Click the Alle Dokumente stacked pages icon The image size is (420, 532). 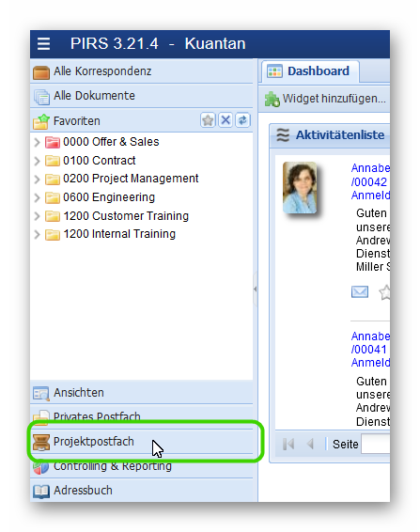(x=41, y=97)
